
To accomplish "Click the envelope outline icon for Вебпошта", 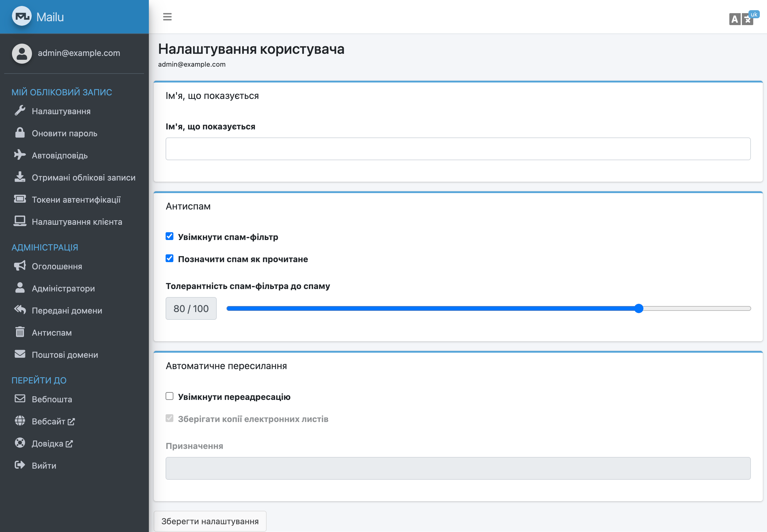I will 20,399.
